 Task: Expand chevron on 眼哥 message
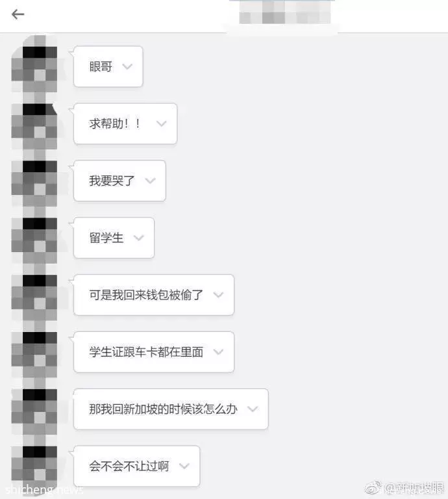(127, 66)
